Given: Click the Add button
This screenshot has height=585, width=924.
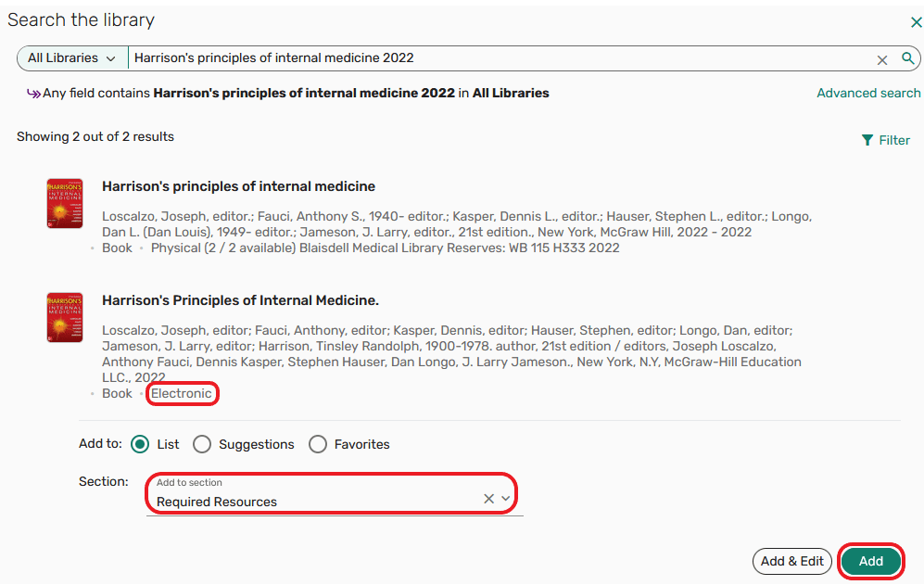Looking at the screenshot, I should (870, 561).
